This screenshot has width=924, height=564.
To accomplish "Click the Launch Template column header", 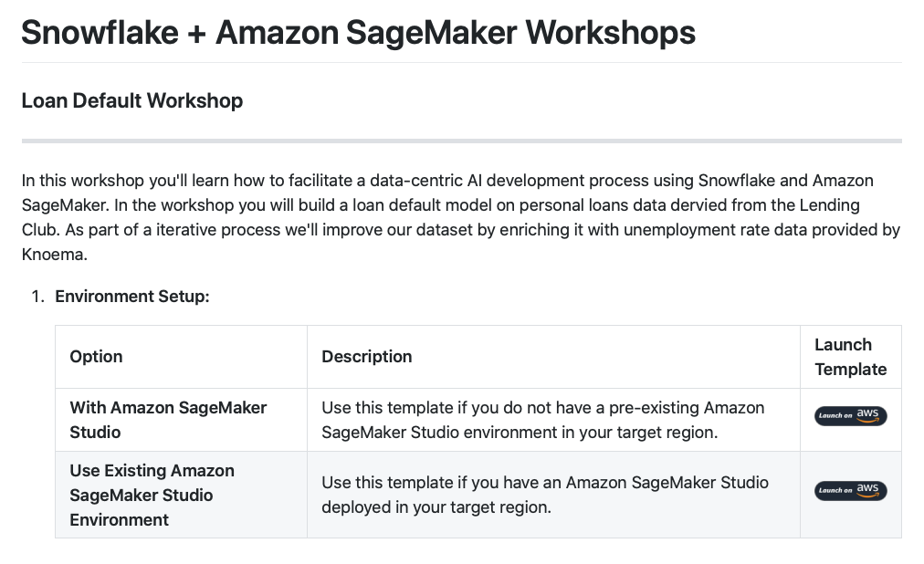I will point(850,357).
